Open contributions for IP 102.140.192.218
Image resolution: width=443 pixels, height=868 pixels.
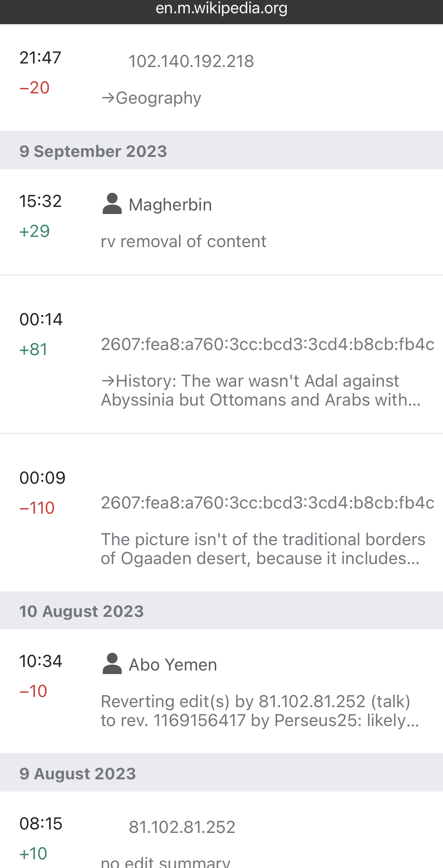[191, 61]
